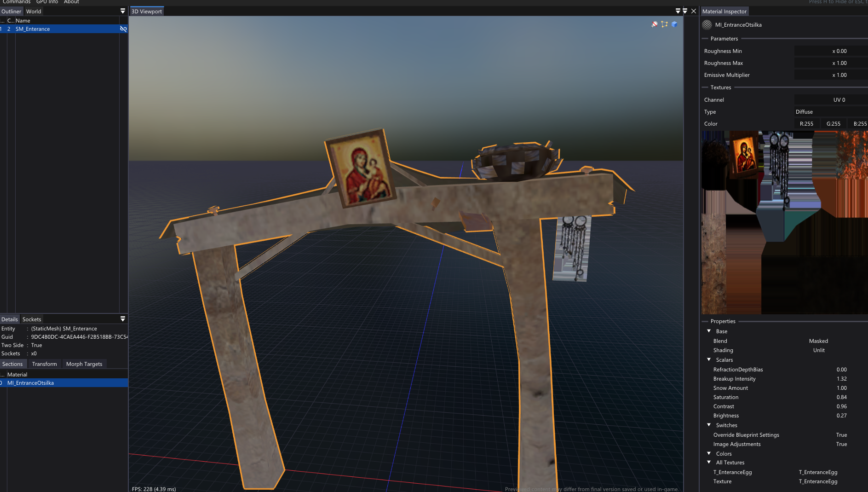Open the Sections tab
The height and width of the screenshot is (492, 868).
12,364
